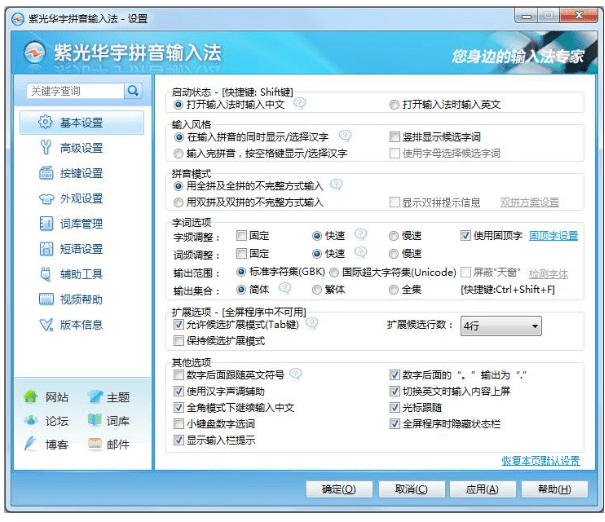This screenshot has width=605, height=522.
Task: Switch to 外观设置 page
Action: [x=81, y=198]
